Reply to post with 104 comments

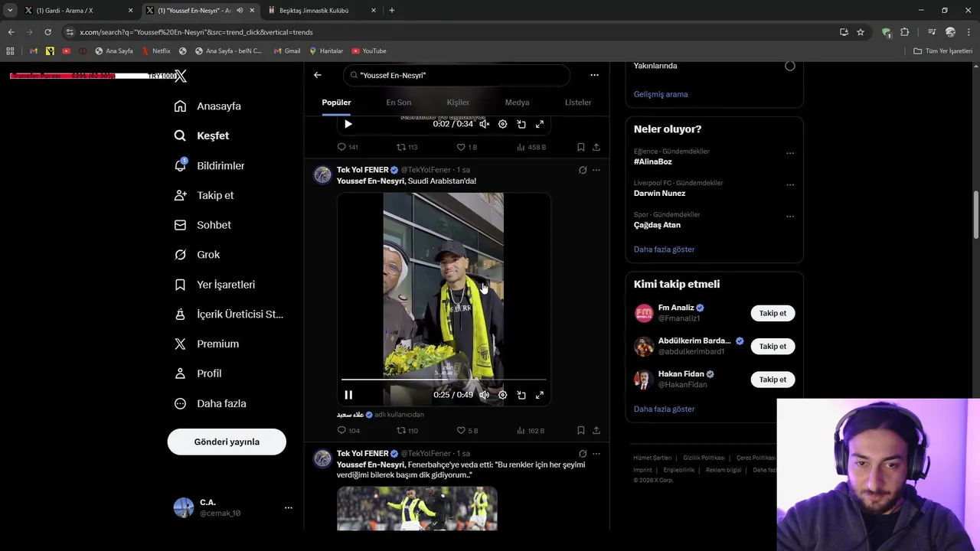pyautogui.click(x=348, y=431)
